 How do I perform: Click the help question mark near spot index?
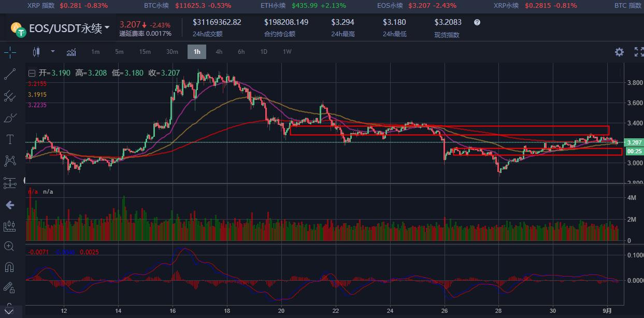tap(477, 22)
